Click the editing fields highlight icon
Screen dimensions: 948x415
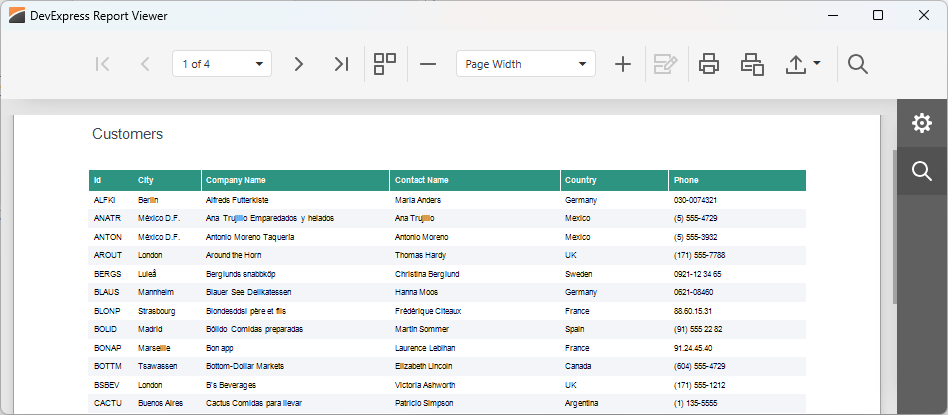(666, 64)
